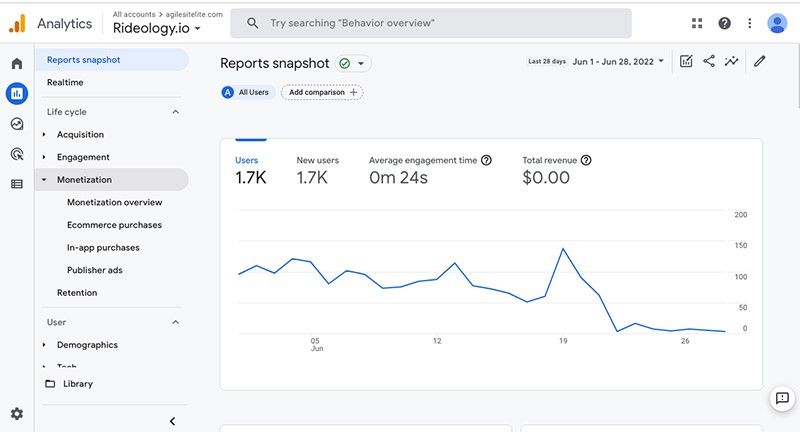The width and height of the screenshot is (800, 432).
Task: Open In-app purchases report
Action: tap(103, 247)
